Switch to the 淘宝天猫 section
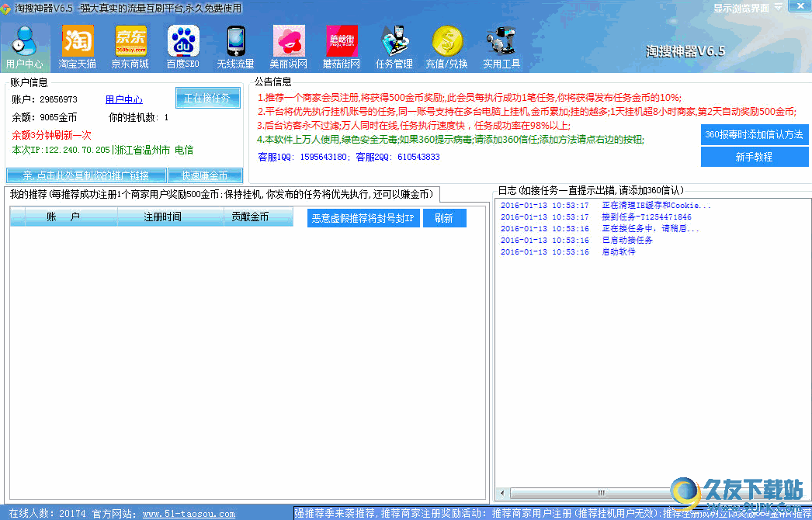Image resolution: width=812 pixels, height=520 pixels. point(77,47)
